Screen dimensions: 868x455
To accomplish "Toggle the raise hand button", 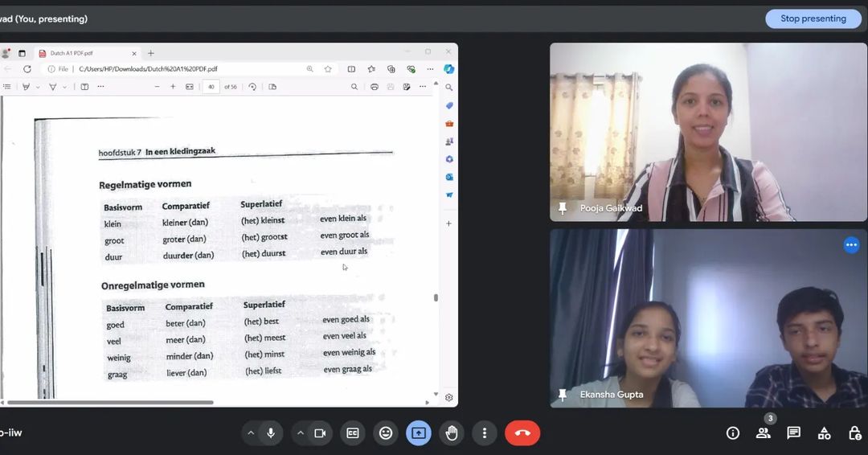I will pyautogui.click(x=452, y=432).
